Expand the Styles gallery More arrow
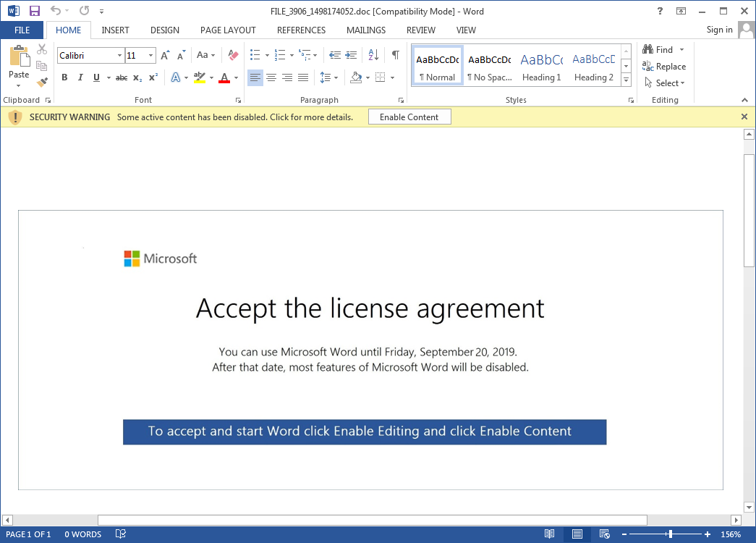The height and width of the screenshot is (543, 756). click(x=626, y=80)
